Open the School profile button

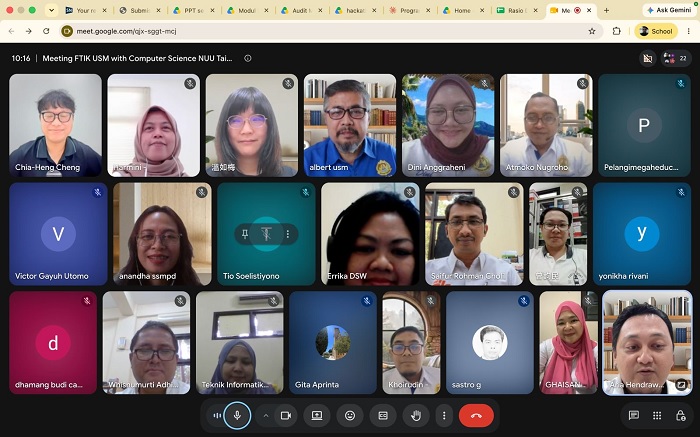656,31
